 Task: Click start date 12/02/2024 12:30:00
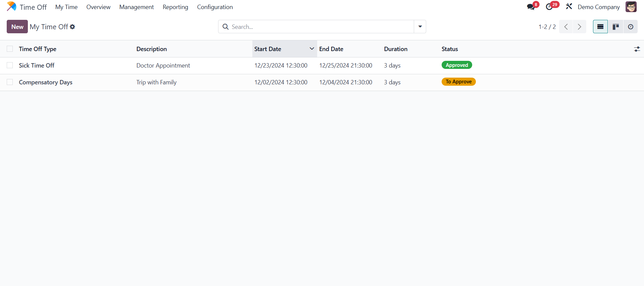[x=281, y=82]
